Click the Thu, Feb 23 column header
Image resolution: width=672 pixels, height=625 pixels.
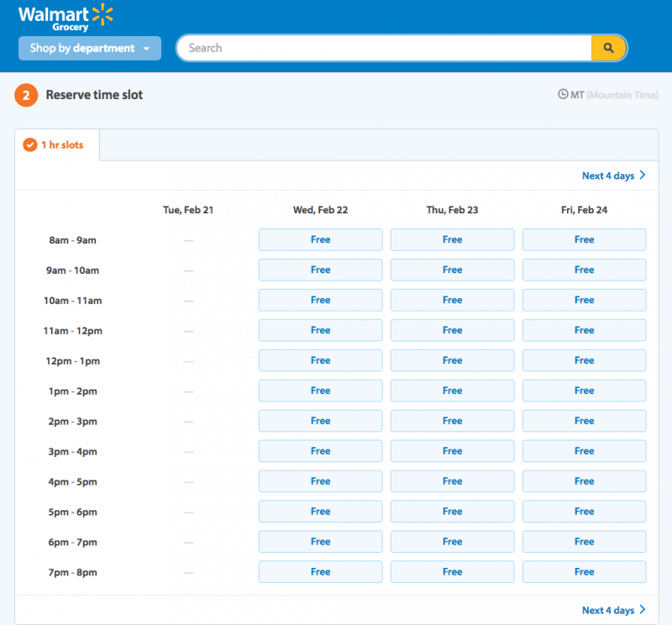tap(452, 210)
